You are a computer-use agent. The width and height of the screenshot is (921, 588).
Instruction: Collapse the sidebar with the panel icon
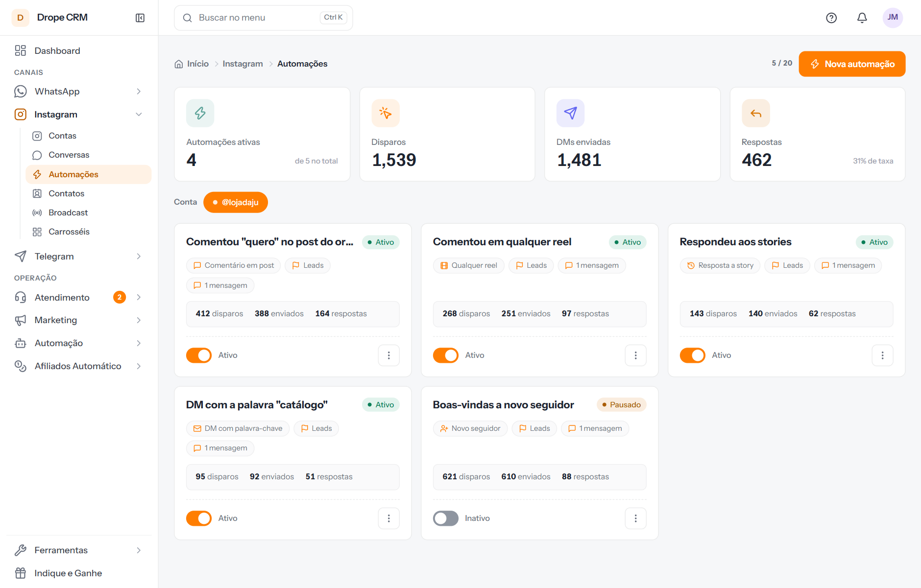click(140, 18)
